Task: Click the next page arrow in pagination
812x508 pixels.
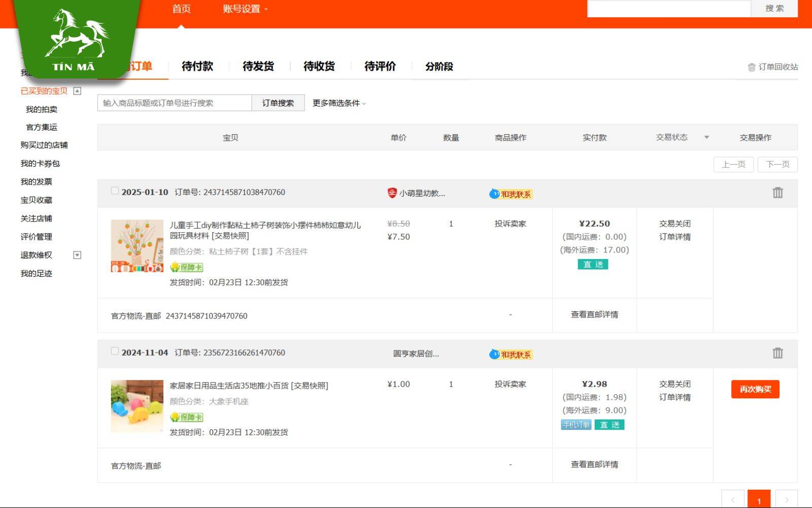Action: tap(786, 500)
